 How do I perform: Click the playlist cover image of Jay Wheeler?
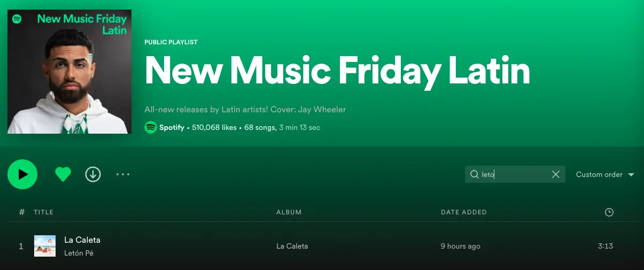click(x=69, y=72)
